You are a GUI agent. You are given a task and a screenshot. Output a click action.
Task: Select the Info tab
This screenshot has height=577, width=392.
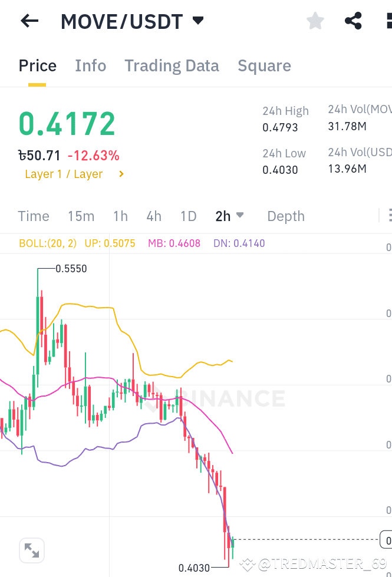pos(90,66)
